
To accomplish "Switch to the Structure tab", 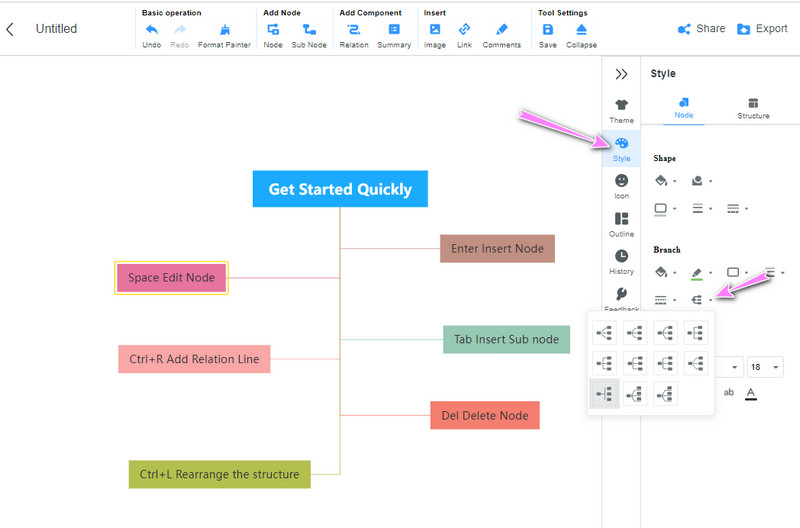I will click(753, 108).
